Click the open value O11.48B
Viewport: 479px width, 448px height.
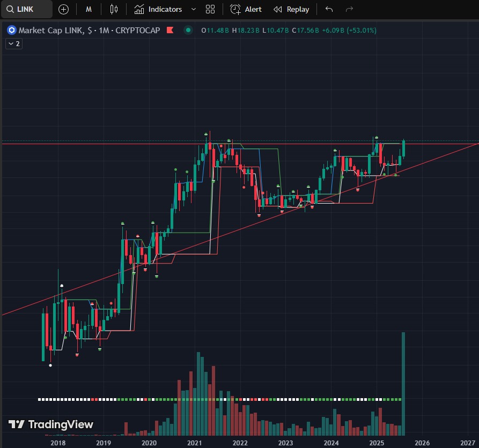pyautogui.click(x=215, y=30)
